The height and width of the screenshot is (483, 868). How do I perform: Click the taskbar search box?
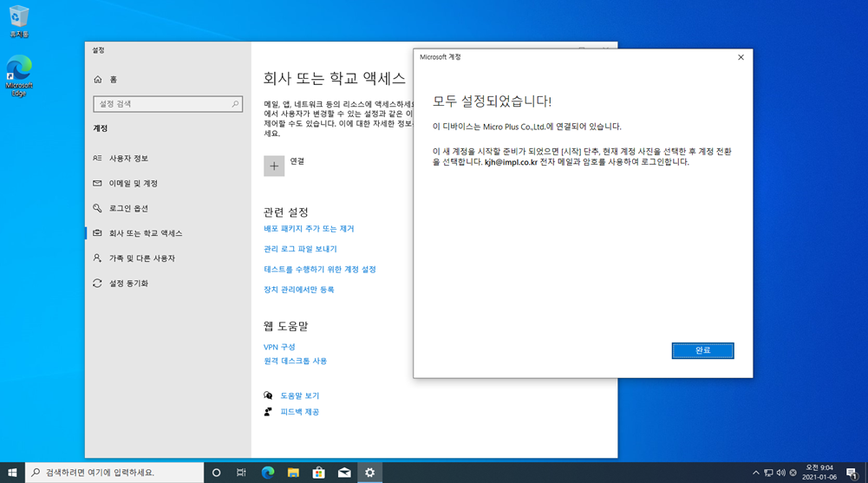click(114, 473)
